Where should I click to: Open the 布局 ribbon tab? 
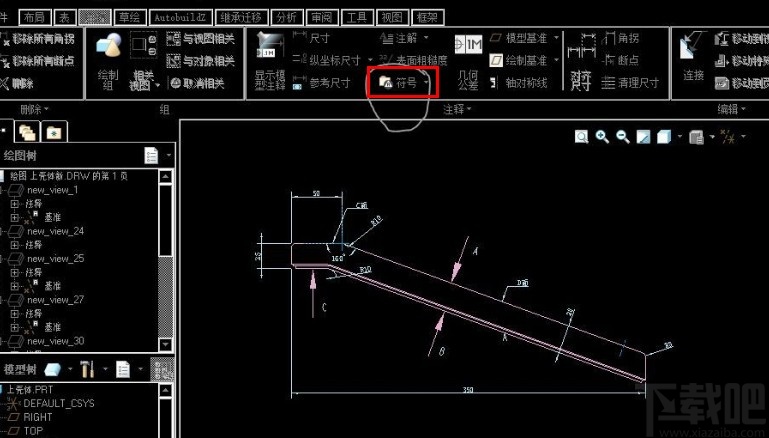(35, 18)
